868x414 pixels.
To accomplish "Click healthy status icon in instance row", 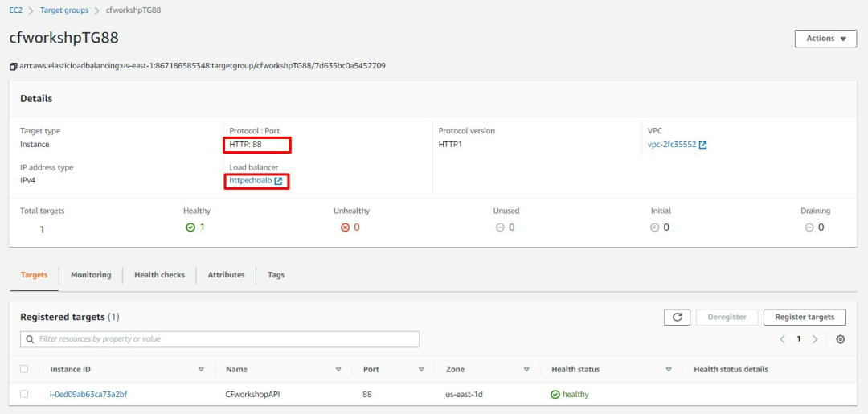I will (555, 395).
